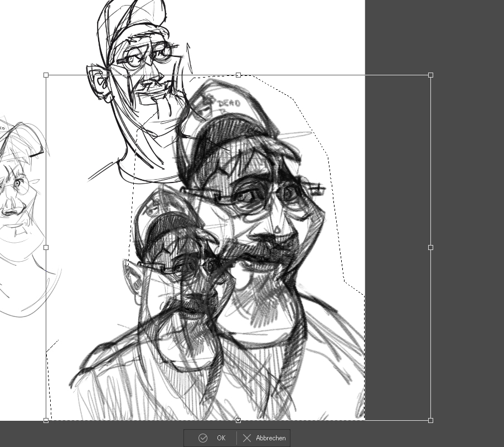504x447 pixels.
Task: Click the left-middle transform handle
Action: click(46, 247)
